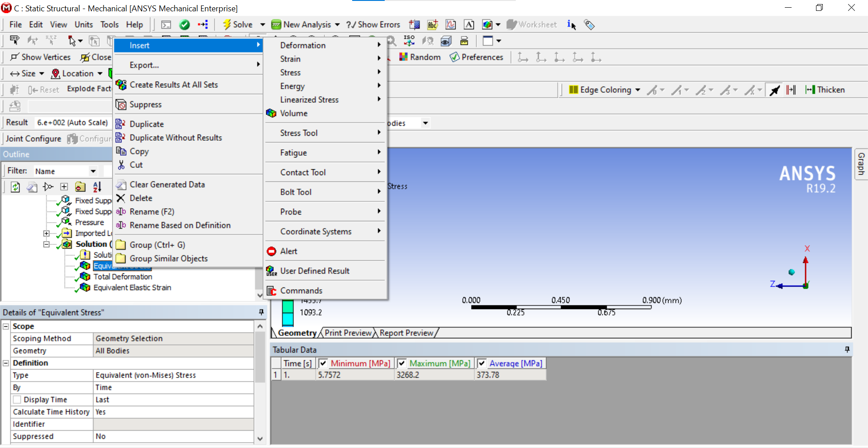868x448 pixels.
Task: Uncheck the Maximum [MPa] column checkbox
Action: click(x=401, y=363)
